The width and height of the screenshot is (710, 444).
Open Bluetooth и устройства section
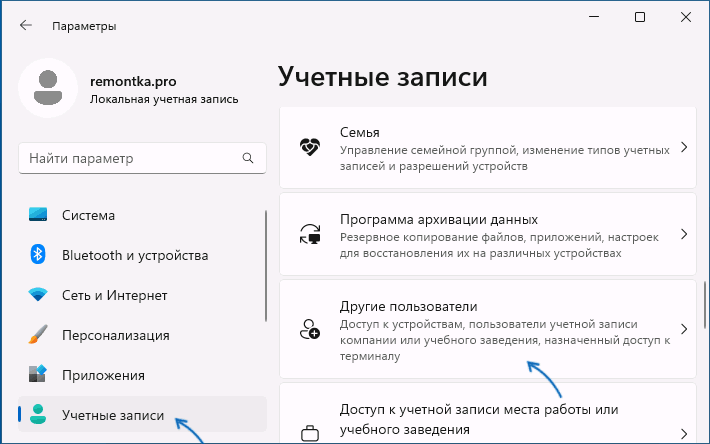click(x=142, y=255)
